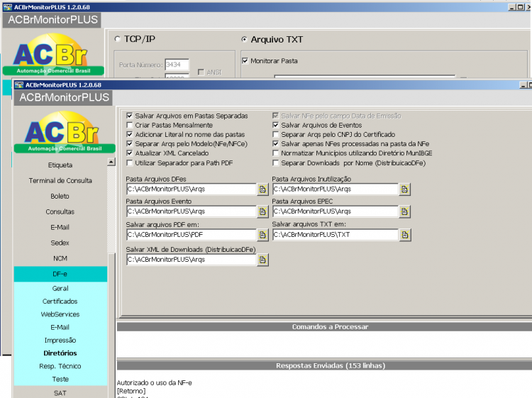Browse folder for Pasta Arquivos Evento

point(262,211)
